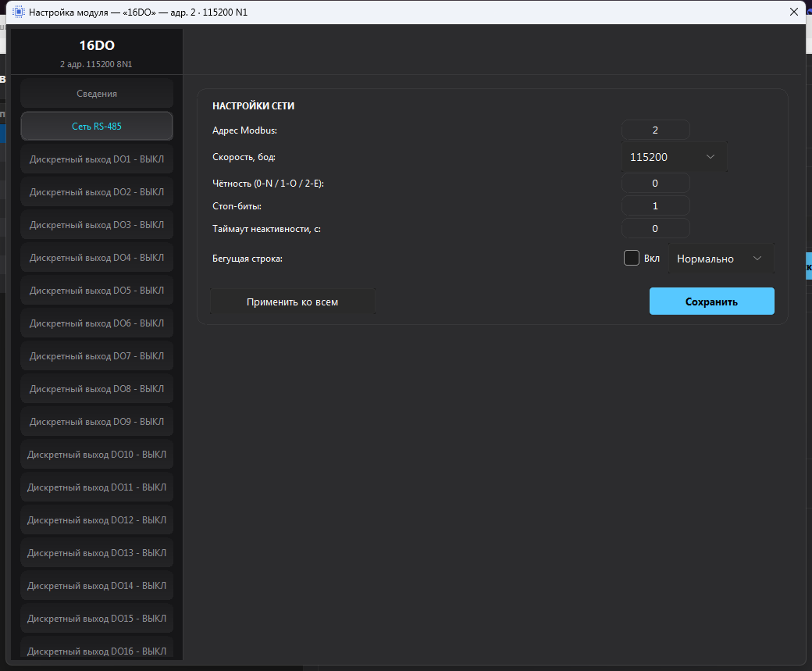
Task: Click the Сохранить button
Action: (711, 302)
